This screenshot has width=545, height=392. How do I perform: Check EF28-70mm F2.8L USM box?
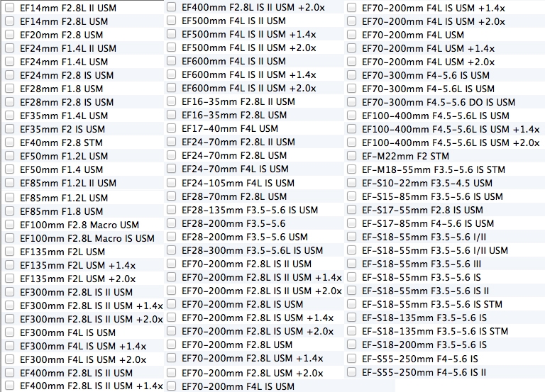tap(171, 196)
